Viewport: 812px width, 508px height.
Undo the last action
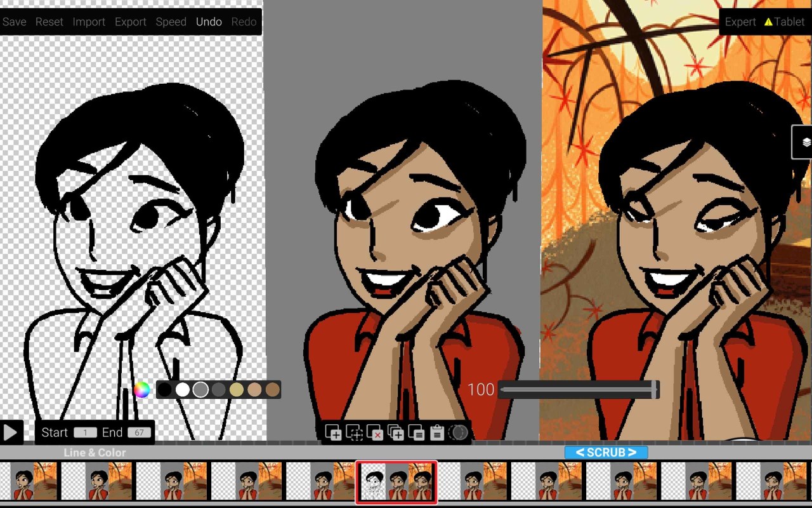[209, 22]
